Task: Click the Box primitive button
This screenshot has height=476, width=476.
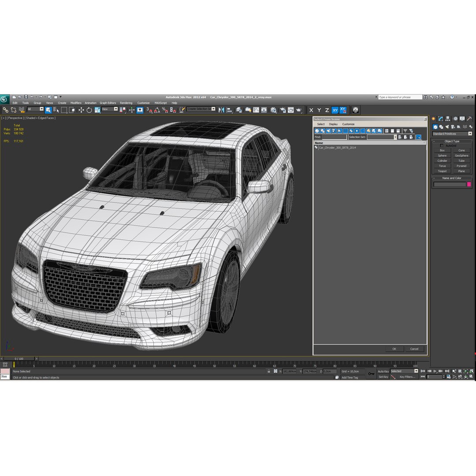Action: [x=443, y=151]
